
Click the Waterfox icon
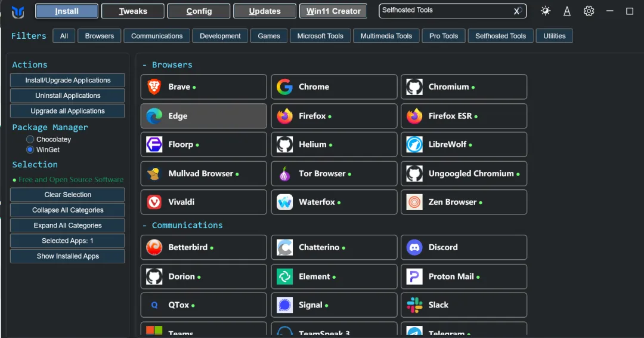[284, 202]
